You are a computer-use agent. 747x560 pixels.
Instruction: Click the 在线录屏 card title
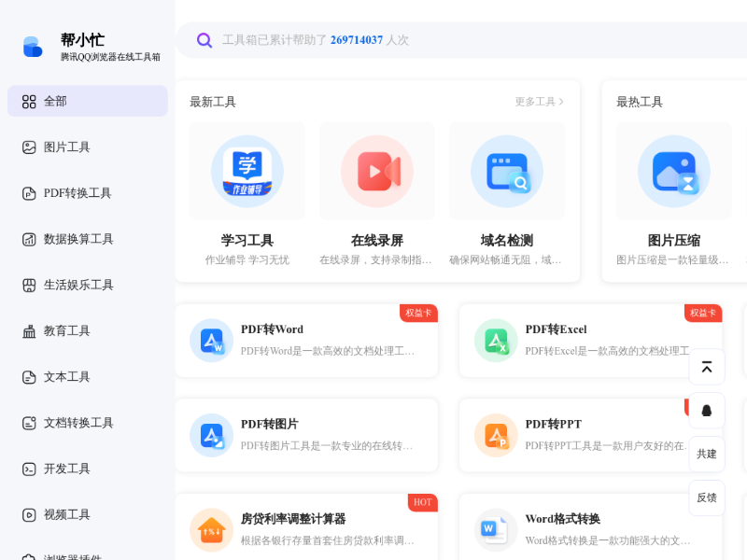(x=377, y=241)
